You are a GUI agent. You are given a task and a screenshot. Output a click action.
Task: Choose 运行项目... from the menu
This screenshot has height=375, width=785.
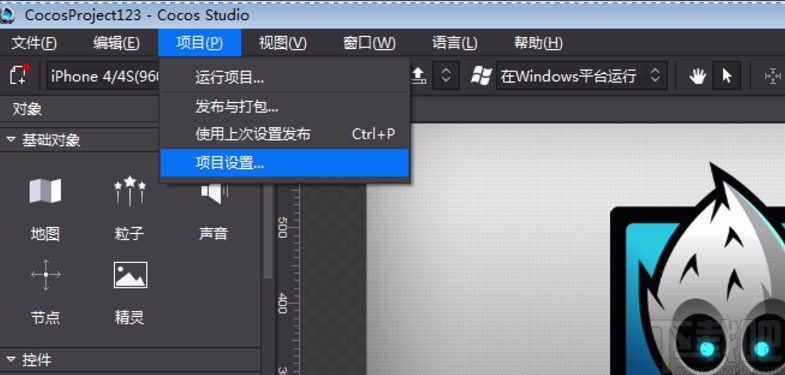click(284, 78)
